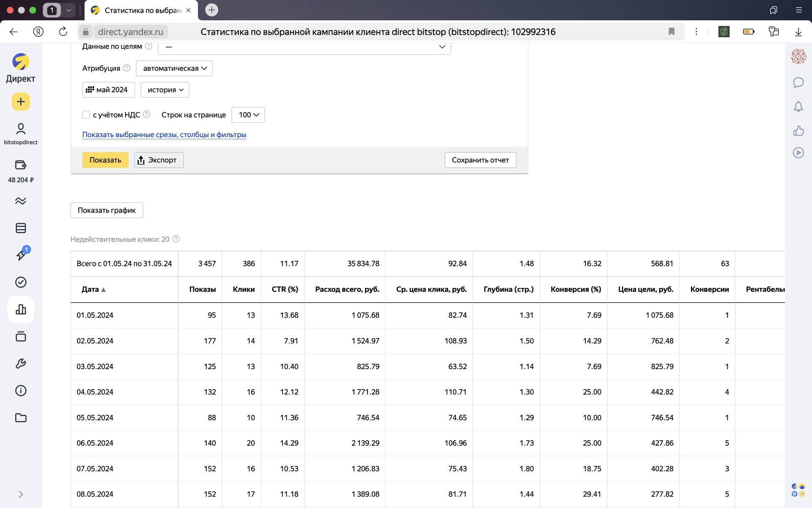Click the lightning recommendations icon with badge

point(21,254)
